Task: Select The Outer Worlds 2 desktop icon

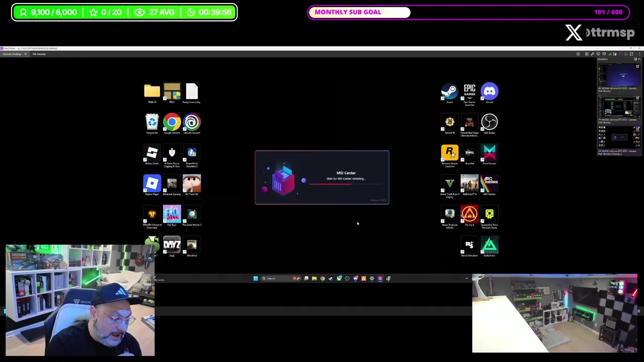Action: tap(192, 216)
